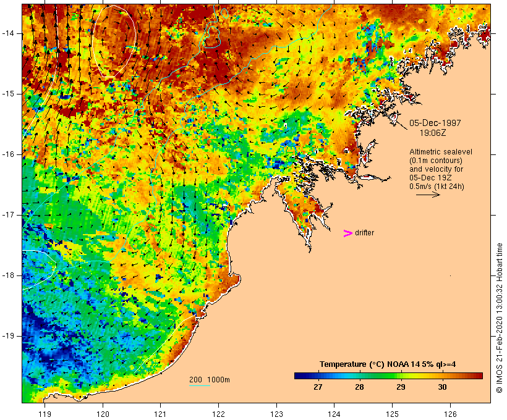This screenshot has height=420, width=507.
Task: Click the dark red end of temperature colorbar
Action: pyautogui.click(x=478, y=376)
